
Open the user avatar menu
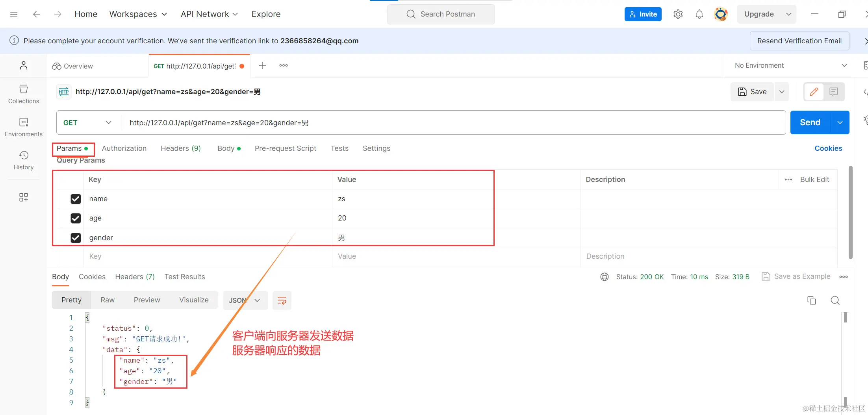(721, 14)
